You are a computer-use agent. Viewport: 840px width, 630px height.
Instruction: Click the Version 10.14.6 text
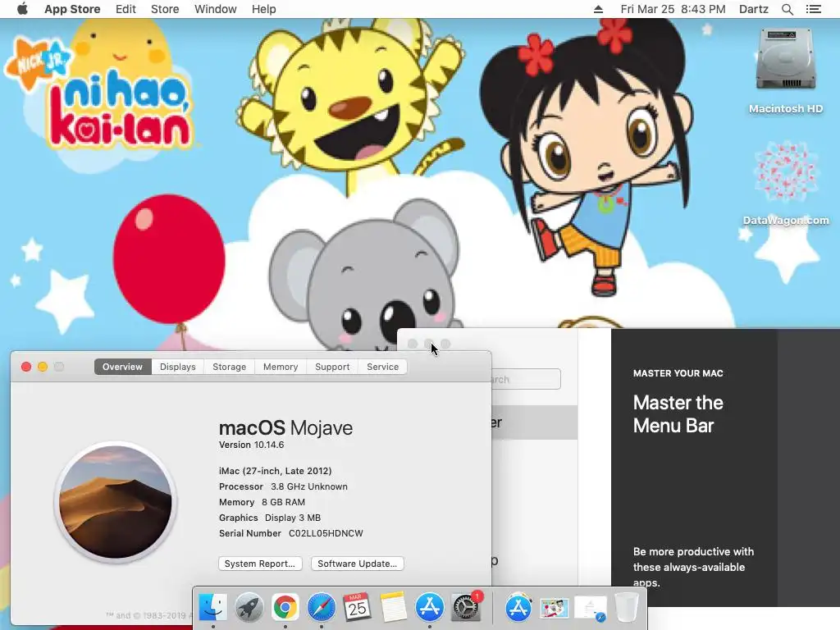pos(251,445)
